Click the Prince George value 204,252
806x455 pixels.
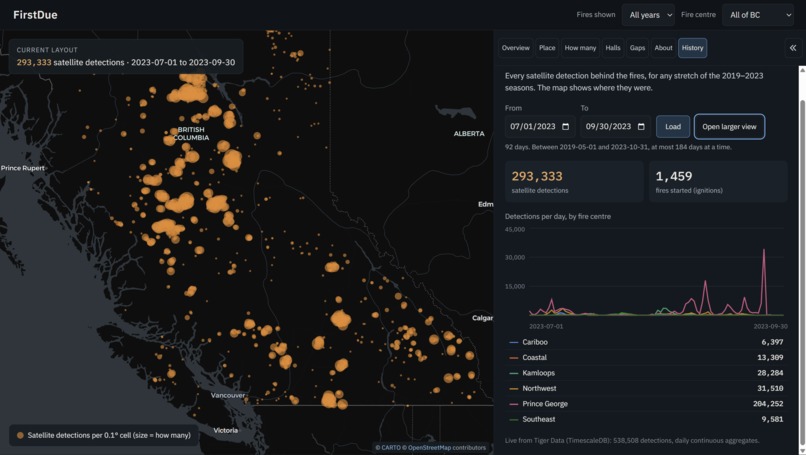click(x=768, y=404)
